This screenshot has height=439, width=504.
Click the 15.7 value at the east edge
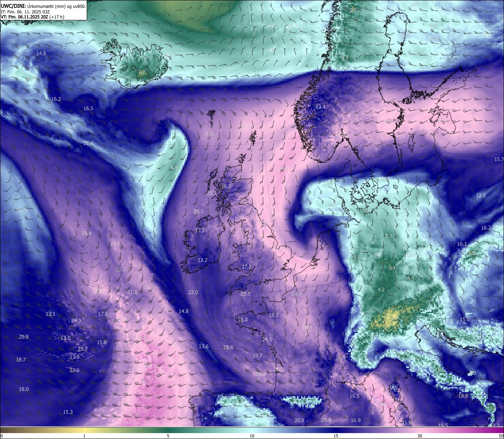(x=499, y=159)
